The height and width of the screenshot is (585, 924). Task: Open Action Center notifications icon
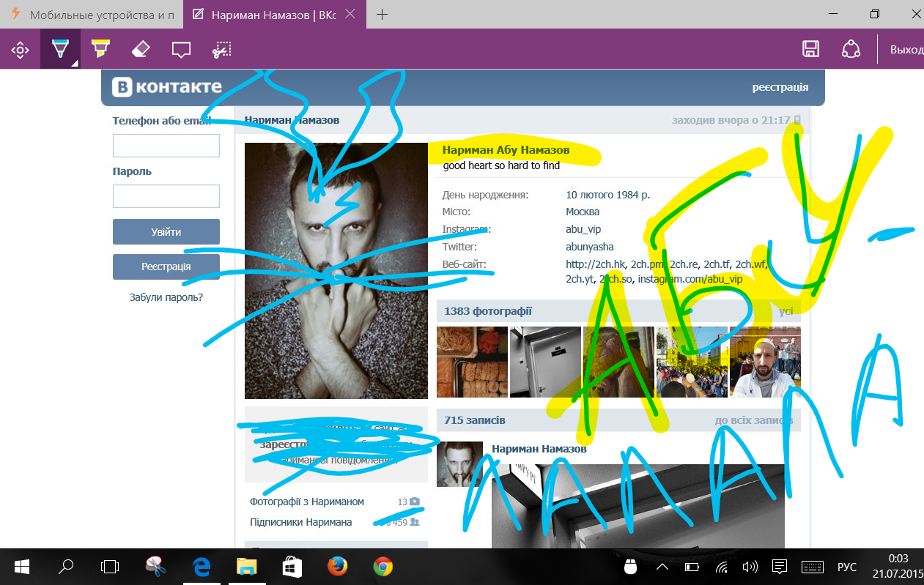tap(780, 567)
